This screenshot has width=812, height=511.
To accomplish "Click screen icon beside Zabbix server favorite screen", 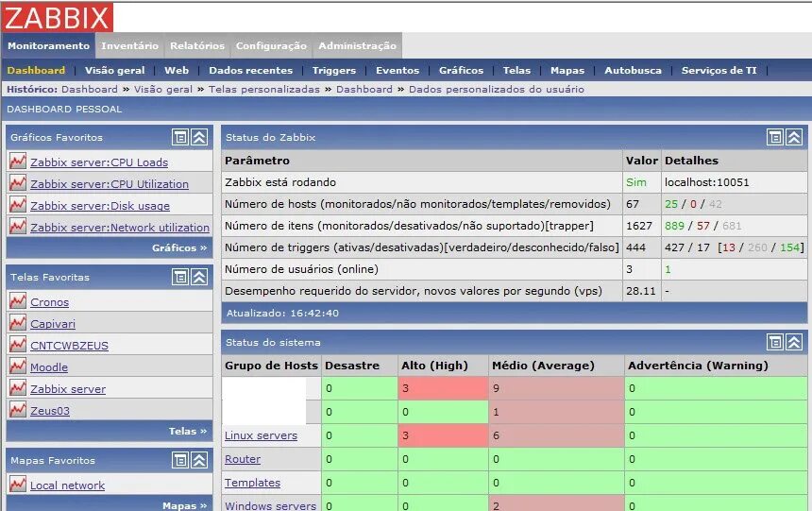I will [18, 388].
